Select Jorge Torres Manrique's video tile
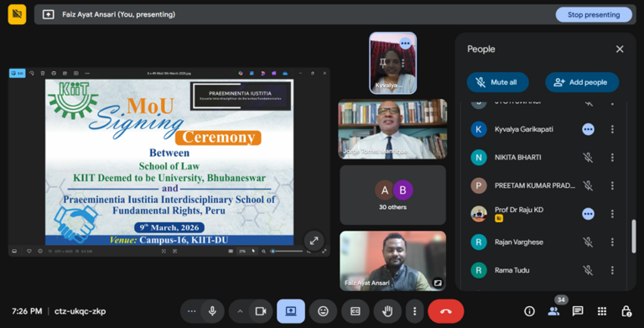This screenshot has height=328, width=644. click(x=392, y=129)
